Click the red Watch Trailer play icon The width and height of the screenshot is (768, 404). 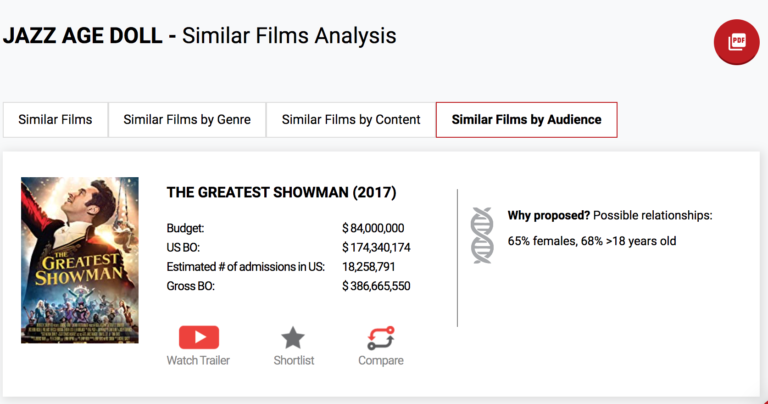(x=198, y=337)
